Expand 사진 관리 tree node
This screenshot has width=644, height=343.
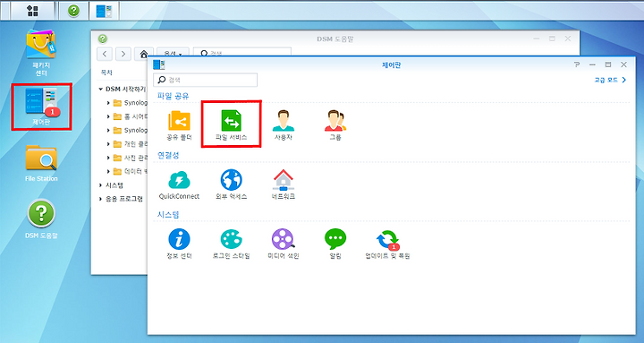tap(108, 158)
